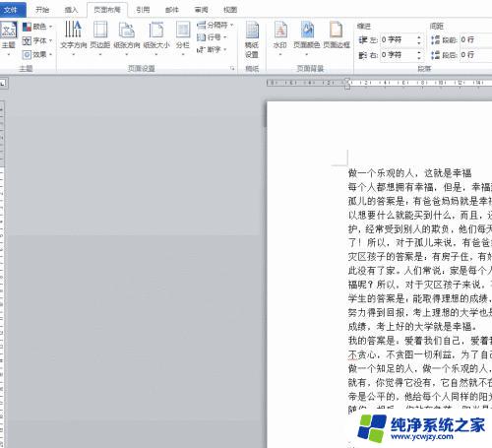
Task: Click the line starting 每个人都想拥有幸福
Action: pos(420,187)
